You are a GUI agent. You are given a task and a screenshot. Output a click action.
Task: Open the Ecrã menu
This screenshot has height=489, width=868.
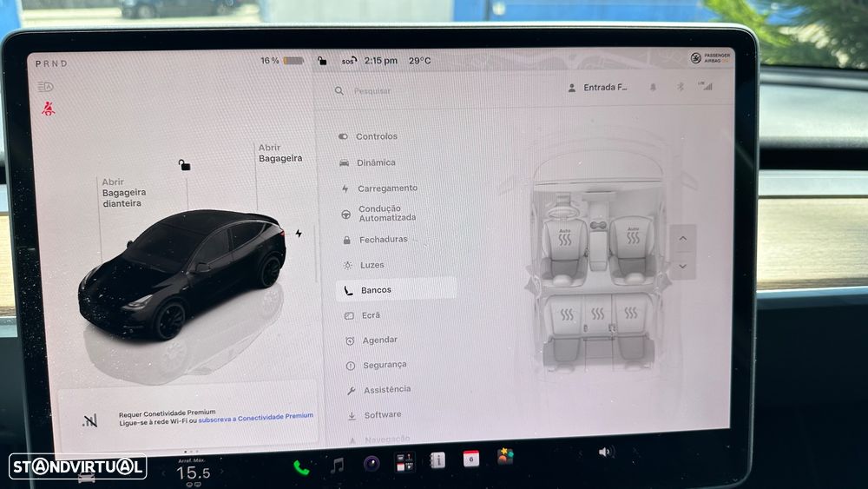[363, 315]
